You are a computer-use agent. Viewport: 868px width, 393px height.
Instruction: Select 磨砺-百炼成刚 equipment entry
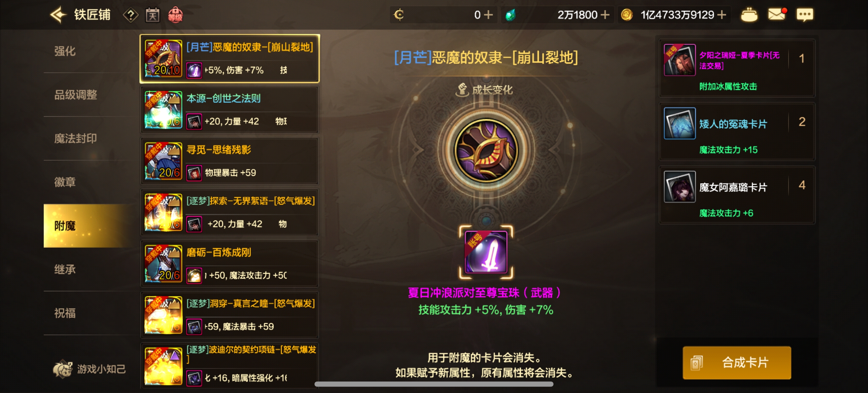[230, 263]
